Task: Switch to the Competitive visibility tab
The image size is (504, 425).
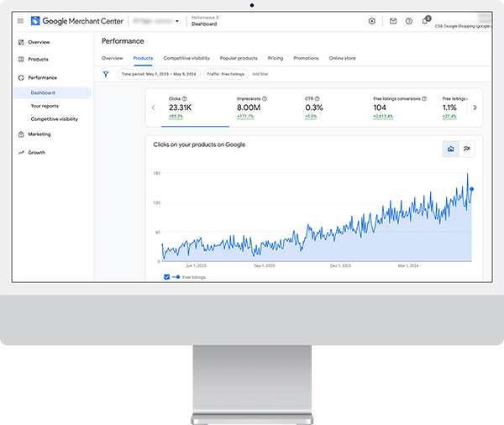Action: click(x=186, y=58)
